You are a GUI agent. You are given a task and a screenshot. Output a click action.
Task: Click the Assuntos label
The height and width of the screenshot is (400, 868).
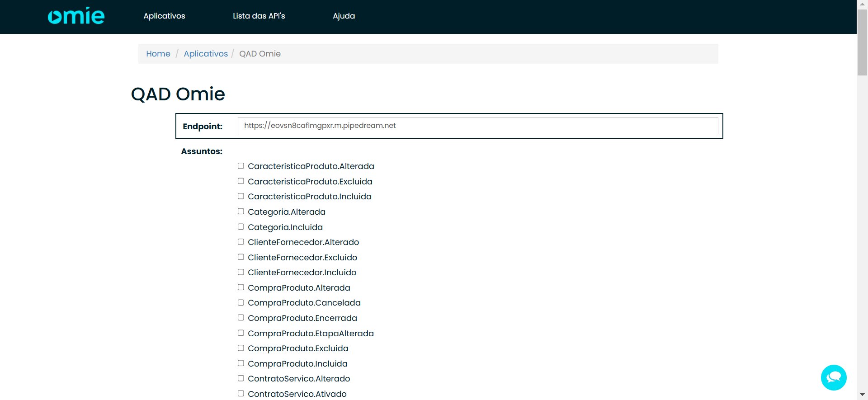202,151
